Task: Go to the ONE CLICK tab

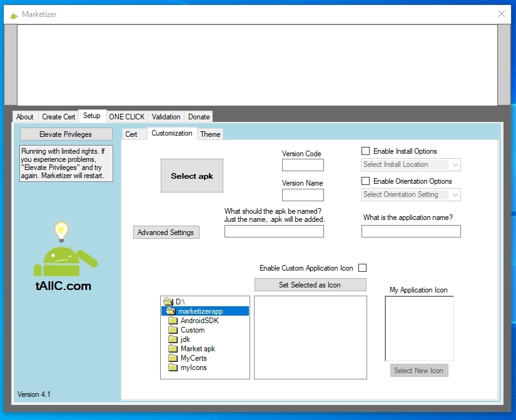Action: tap(127, 117)
